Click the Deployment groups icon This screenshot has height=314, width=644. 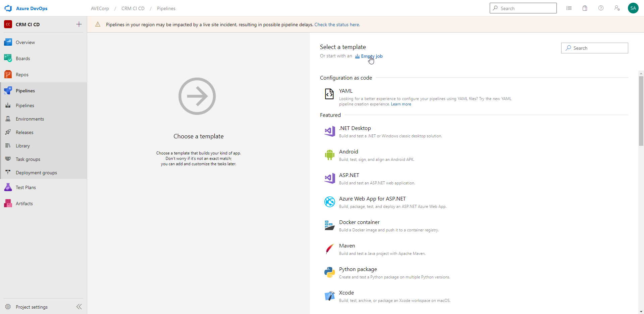click(8, 172)
